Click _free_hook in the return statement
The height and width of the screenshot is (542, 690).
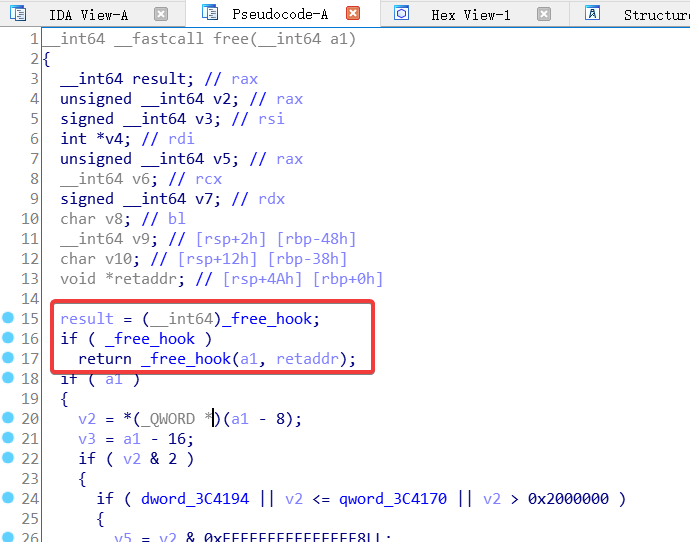pyautogui.click(x=183, y=359)
